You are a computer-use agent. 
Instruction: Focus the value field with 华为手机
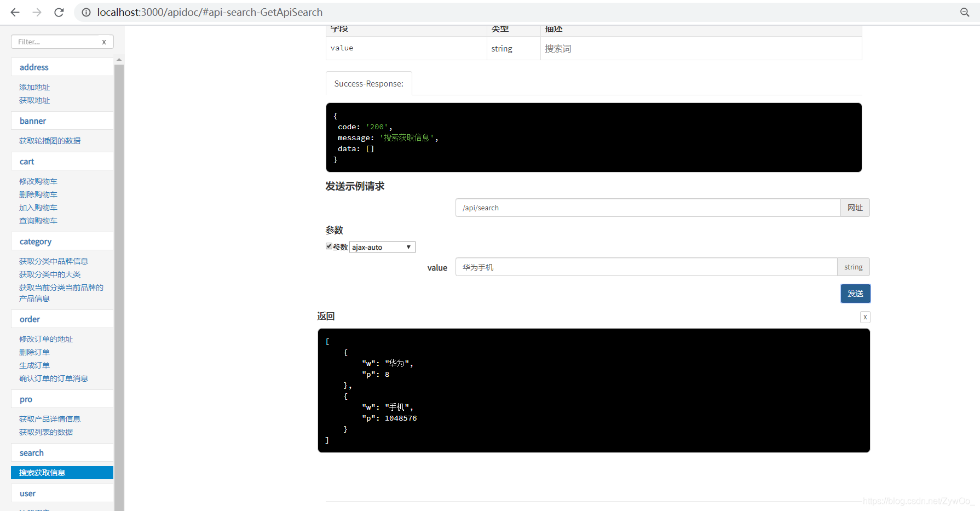[x=647, y=267]
